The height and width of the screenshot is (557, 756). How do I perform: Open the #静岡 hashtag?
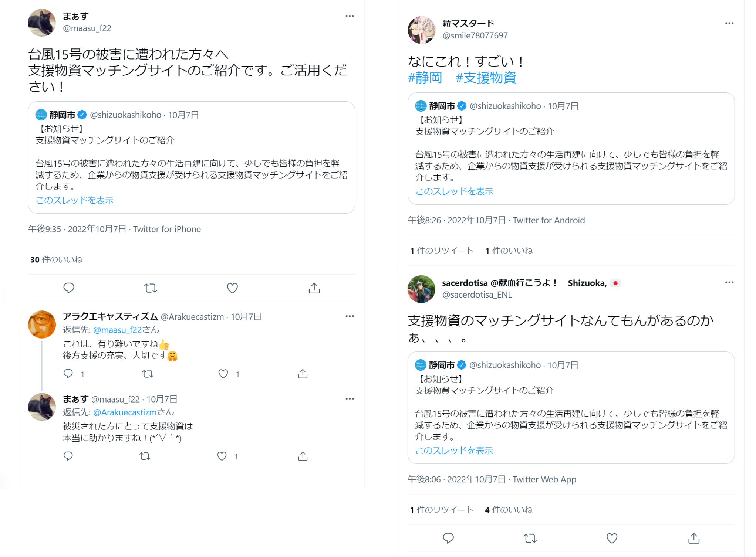[x=425, y=78]
